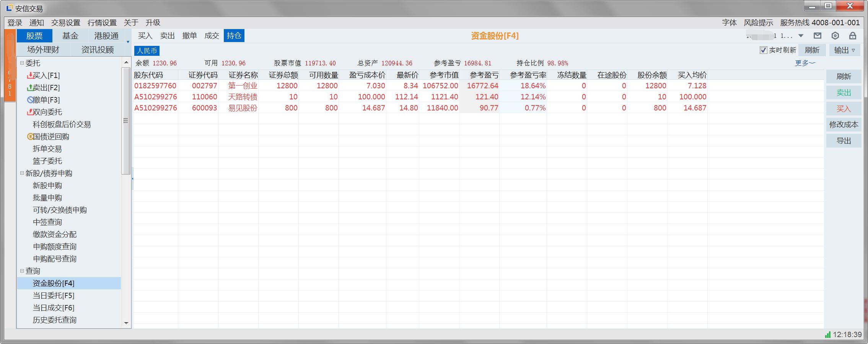Select the 人民币 currency tab
868x344 pixels.
pyautogui.click(x=147, y=50)
